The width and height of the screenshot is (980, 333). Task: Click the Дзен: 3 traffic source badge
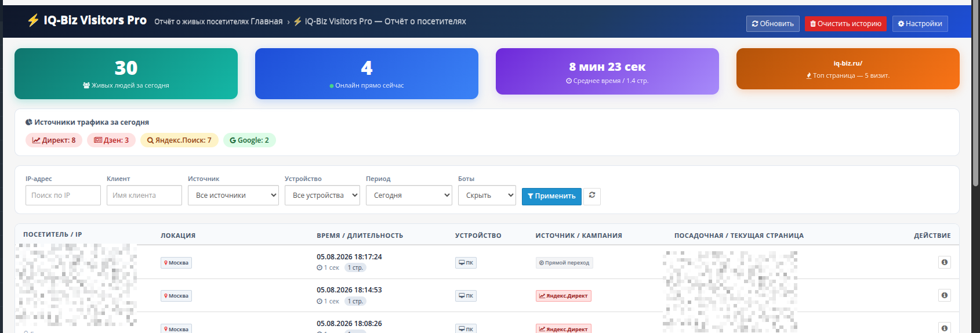[x=111, y=140]
